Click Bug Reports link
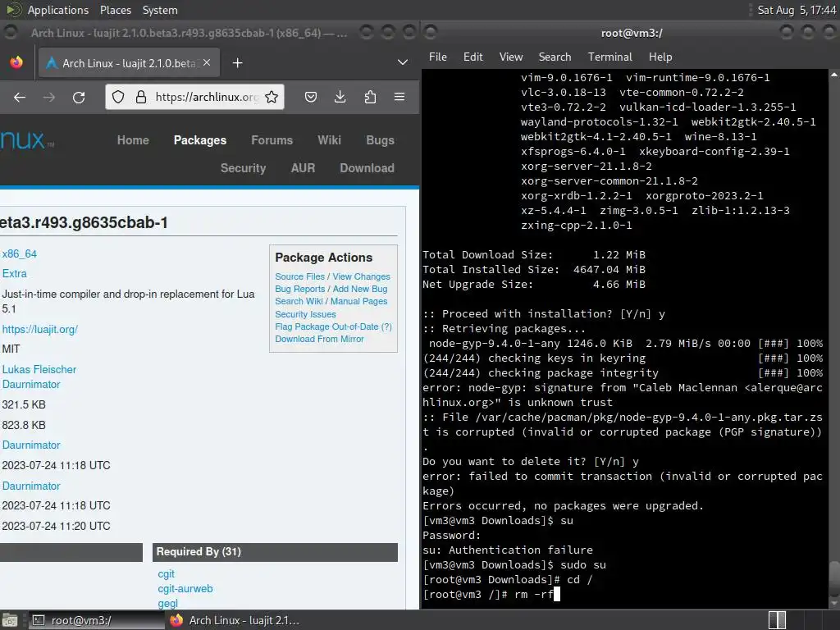Image resolution: width=840 pixels, height=630 pixels. [x=300, y=289]
